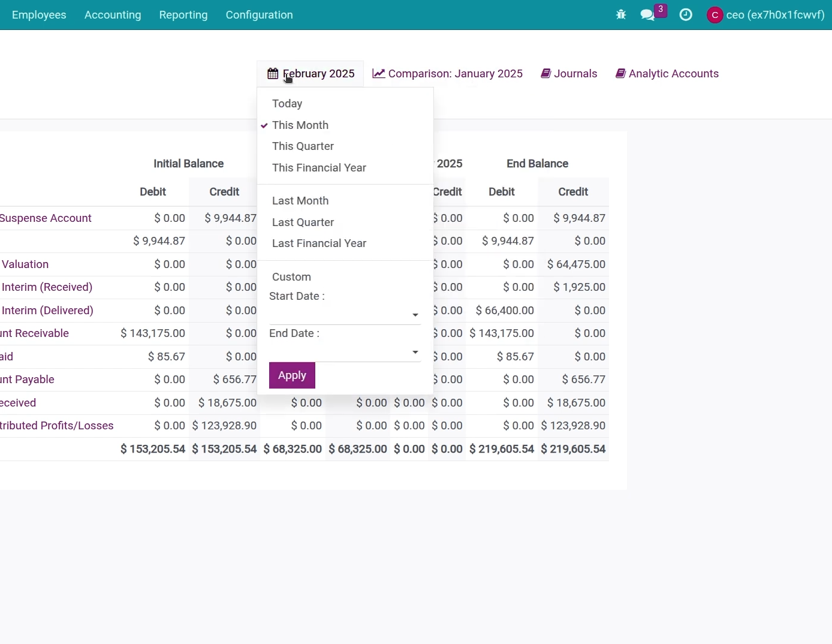Click the debug bug icon
The height and width of the screenshot is (644, 832).
[x=621, y=15]
